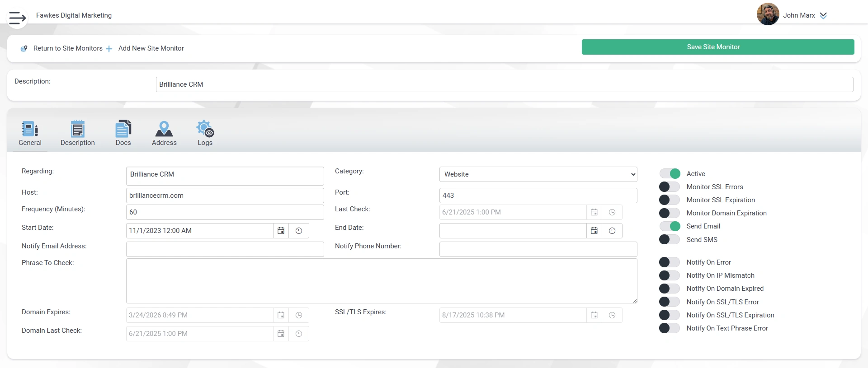Click the Domain Last Check date field

pyautogui.click(x=200, y=334)
